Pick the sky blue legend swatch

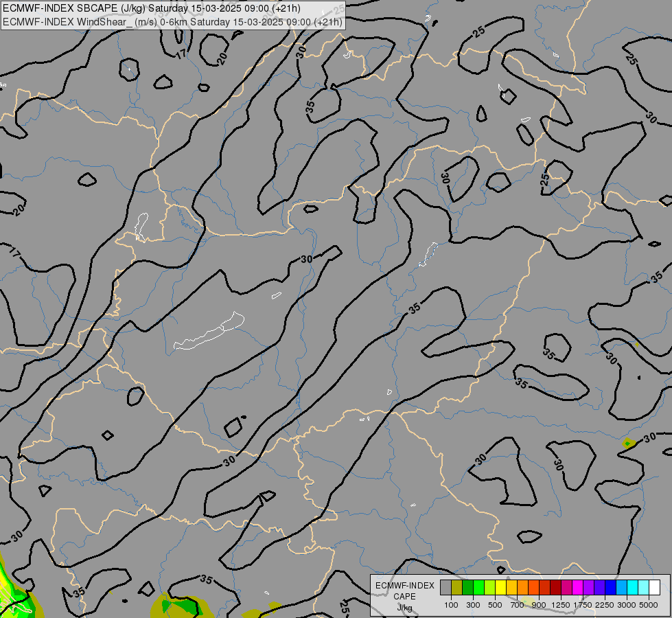(x=621, y=587)
